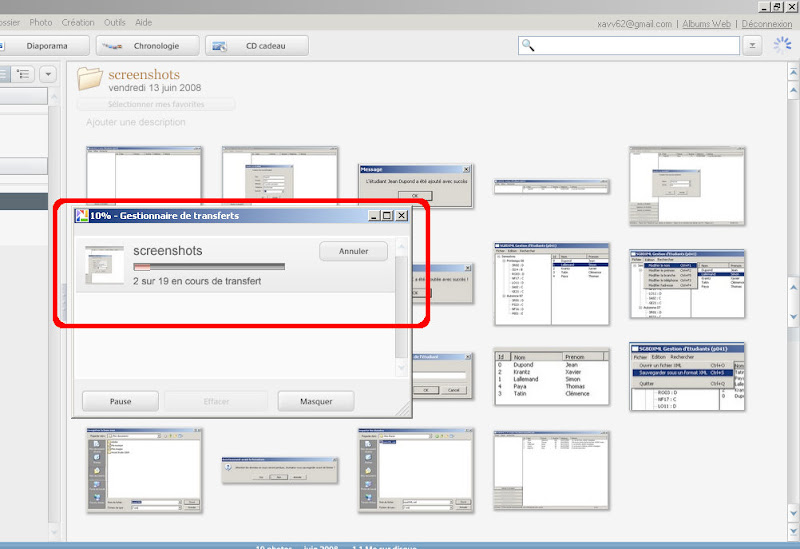This screenshot has height=549, width=800.
Task: Click the Picasa icon in transfer title bar
Action: coord(82,215)
